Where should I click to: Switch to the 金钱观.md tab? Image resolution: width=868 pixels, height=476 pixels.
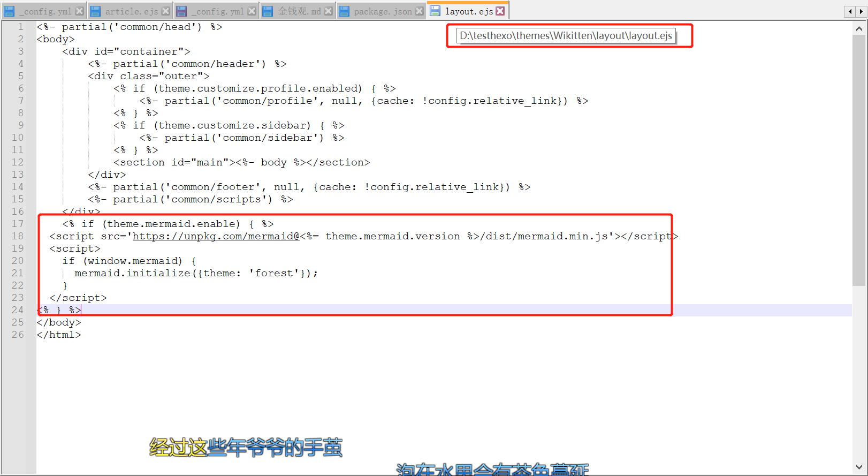299,11
